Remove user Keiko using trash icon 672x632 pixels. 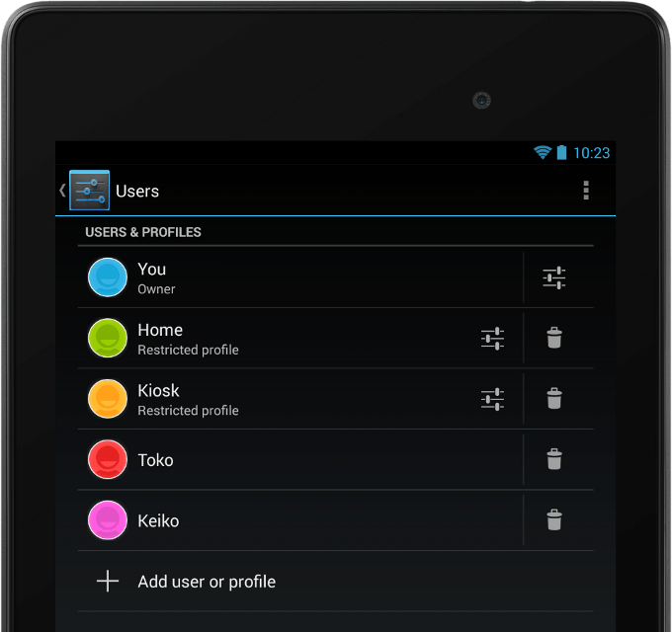(x=554, y=519)
